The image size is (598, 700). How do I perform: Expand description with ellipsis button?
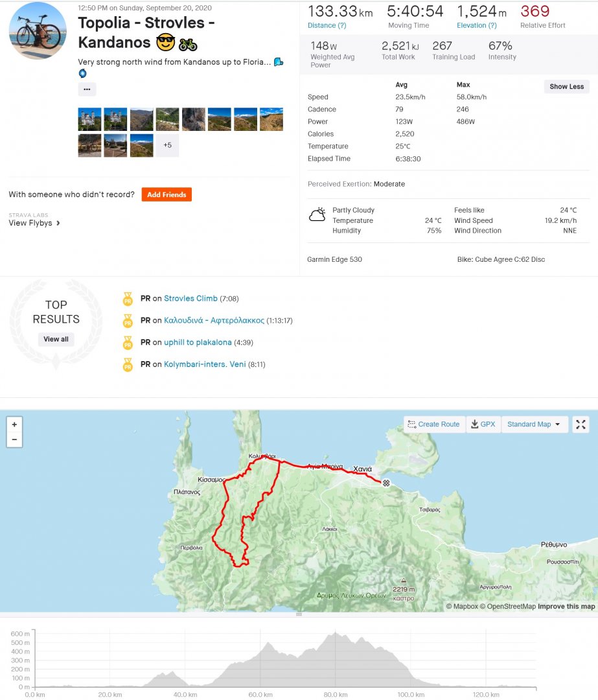87,89
